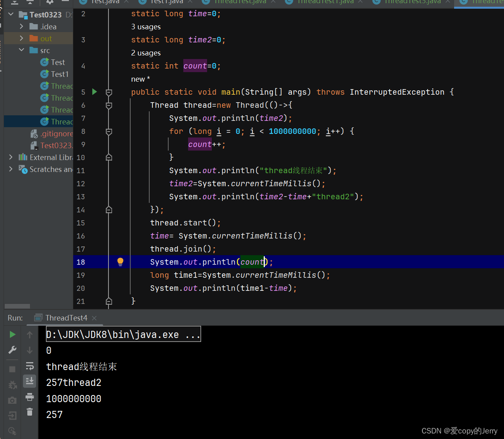The width and height of the screenshot is (504, 439).
Task: Click the down arrow navigation icon
Action: (30, 350)
